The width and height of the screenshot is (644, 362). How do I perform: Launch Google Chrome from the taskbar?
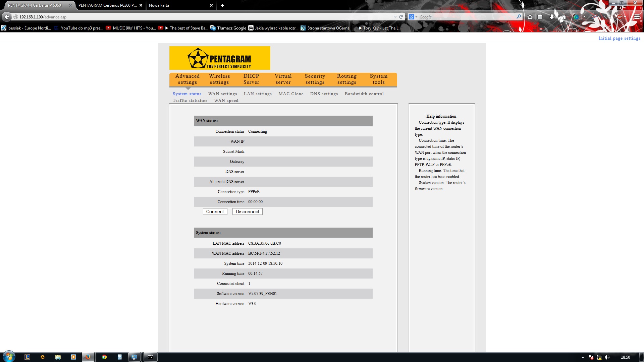(x=104, y=357)
